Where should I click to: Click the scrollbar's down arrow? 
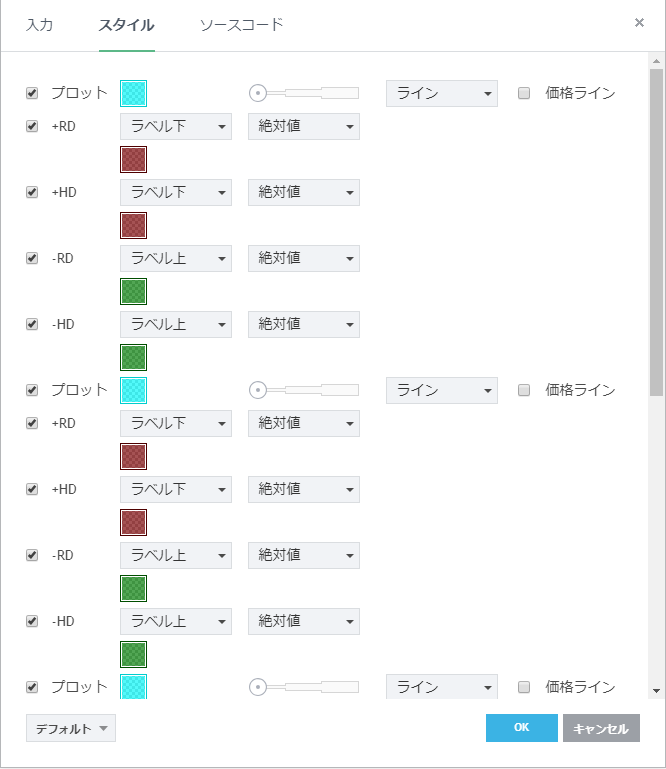[x=656, y=690]
